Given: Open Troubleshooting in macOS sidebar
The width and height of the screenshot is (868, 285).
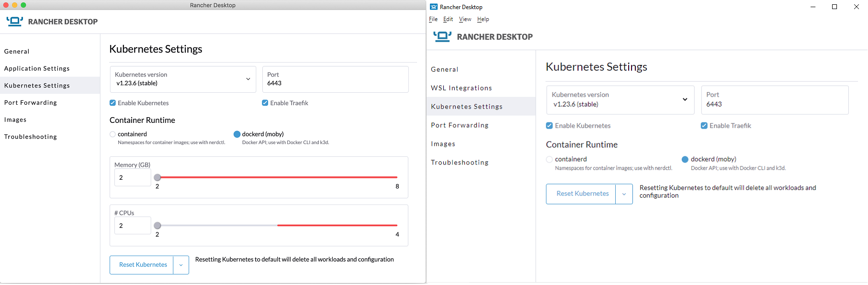Looking at the screenshot, I should (50, 137).
